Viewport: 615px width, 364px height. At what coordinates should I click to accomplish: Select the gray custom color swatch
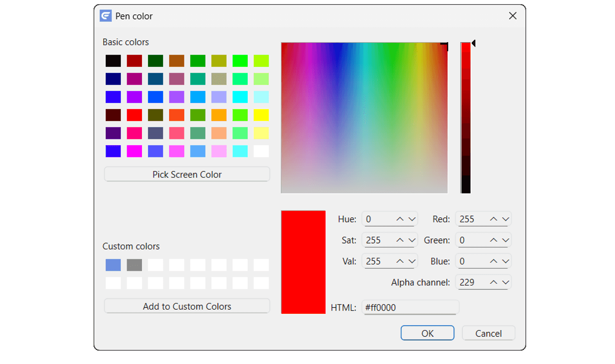tap(134, 265)
